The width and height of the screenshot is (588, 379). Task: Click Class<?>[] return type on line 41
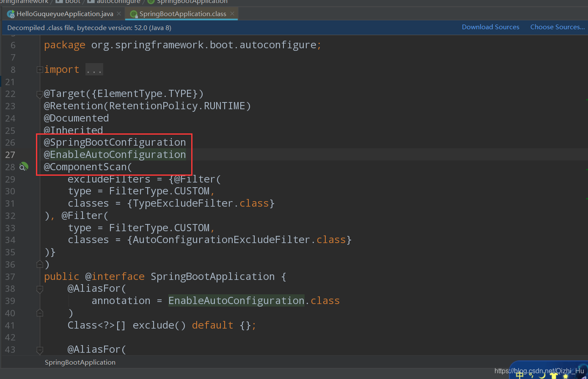pyautogui.click(x=97, y=326)
